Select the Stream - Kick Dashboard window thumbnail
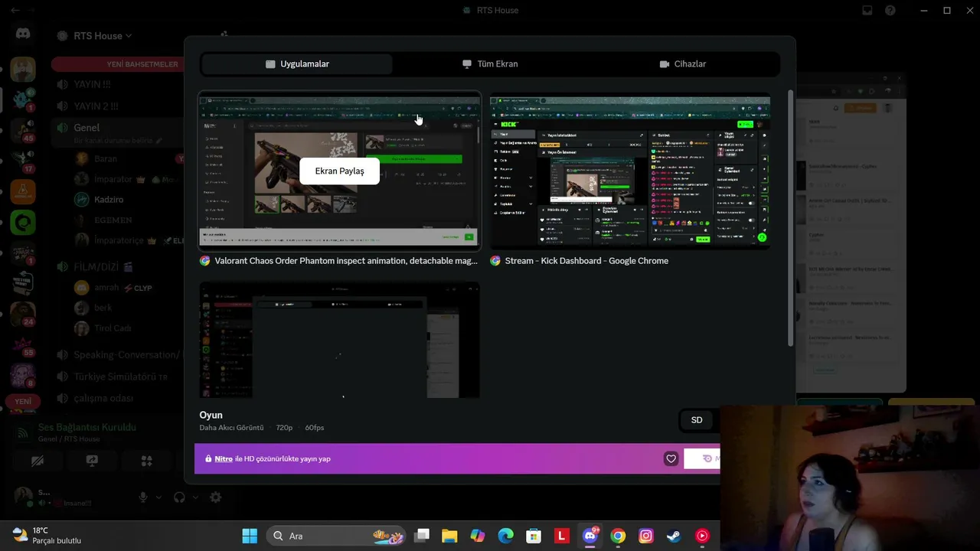980x551 pixels. point(630,171)
